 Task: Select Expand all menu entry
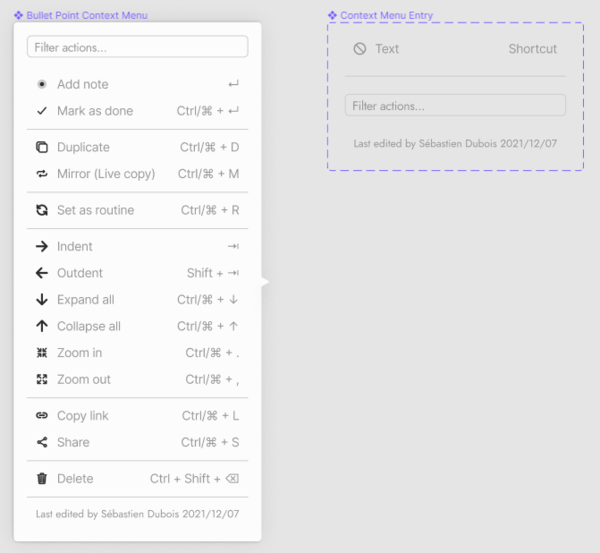(x=85, y=300)
